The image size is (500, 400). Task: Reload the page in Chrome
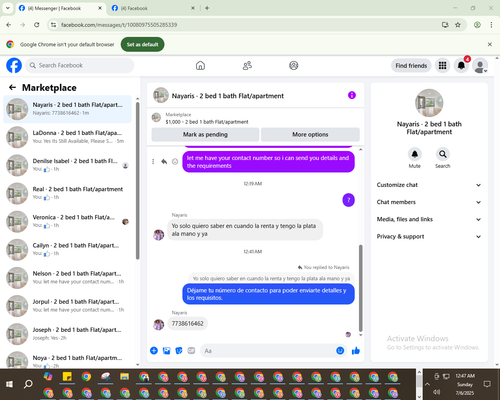point(37,25)
